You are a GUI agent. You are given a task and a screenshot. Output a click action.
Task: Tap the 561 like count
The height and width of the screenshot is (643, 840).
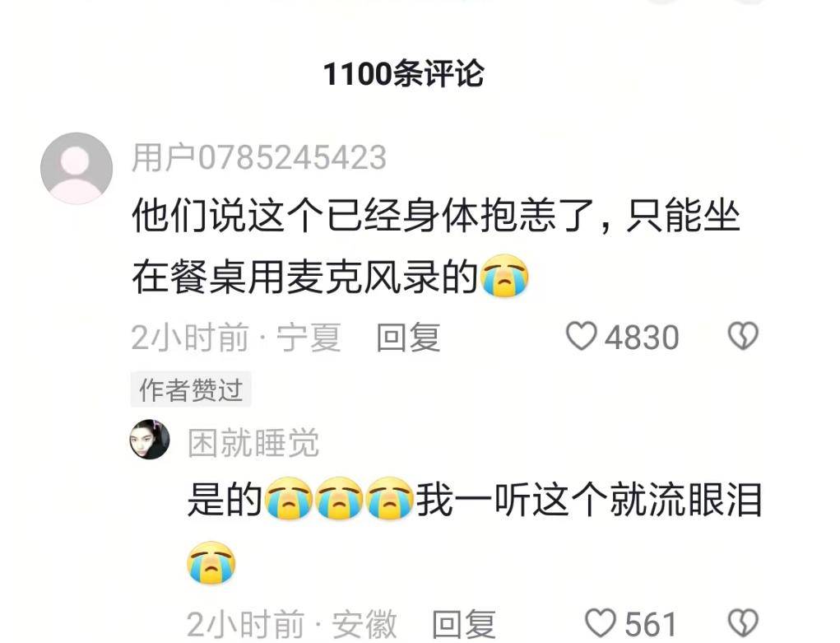(x=651, y=624)
